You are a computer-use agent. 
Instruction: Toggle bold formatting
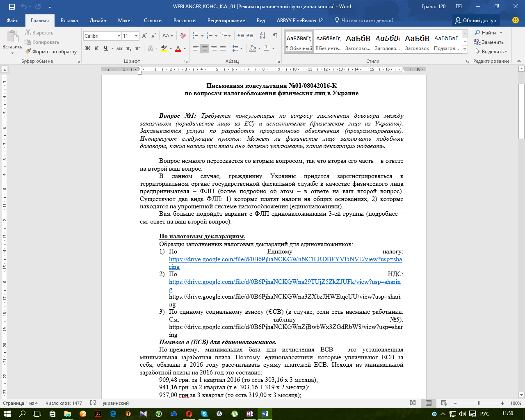[x=88, y=48]
